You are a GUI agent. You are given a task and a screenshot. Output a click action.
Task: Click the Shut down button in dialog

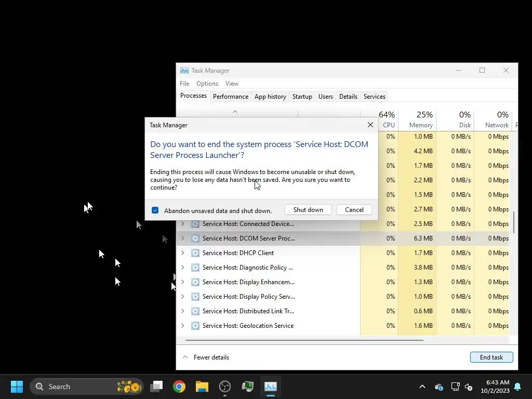pyautogui.click(x=308, y=210)
